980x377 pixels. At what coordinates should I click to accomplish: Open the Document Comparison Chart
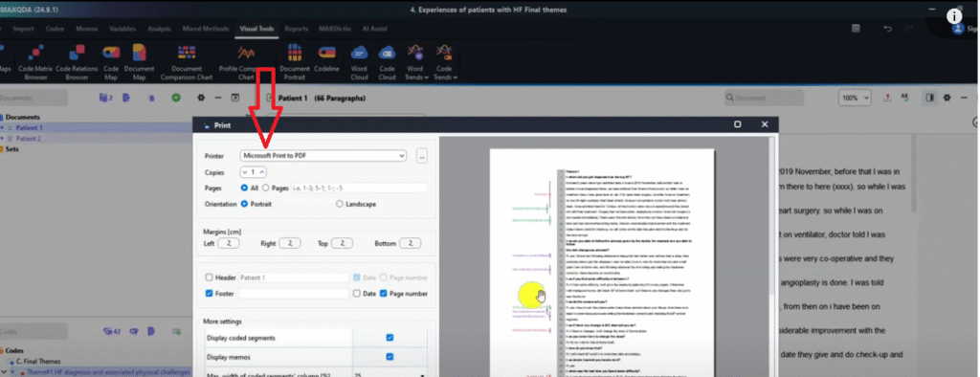coord(187,61)
